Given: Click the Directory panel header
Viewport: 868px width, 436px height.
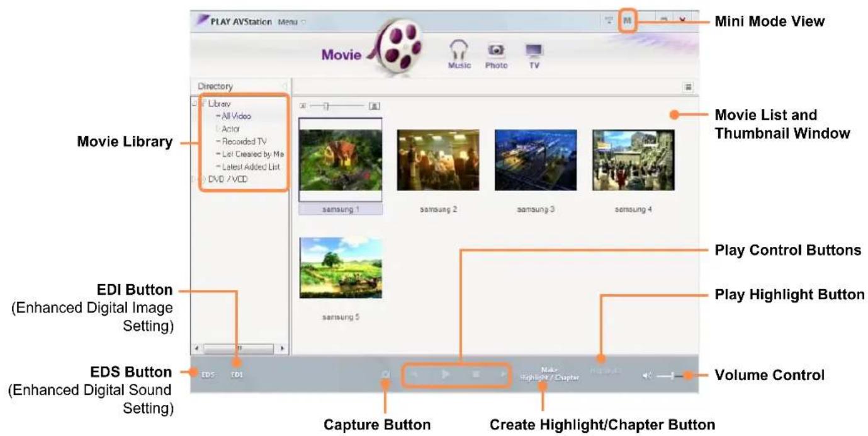Looking at the screenshot, I should pyautogui.click(x=240, y=86).
